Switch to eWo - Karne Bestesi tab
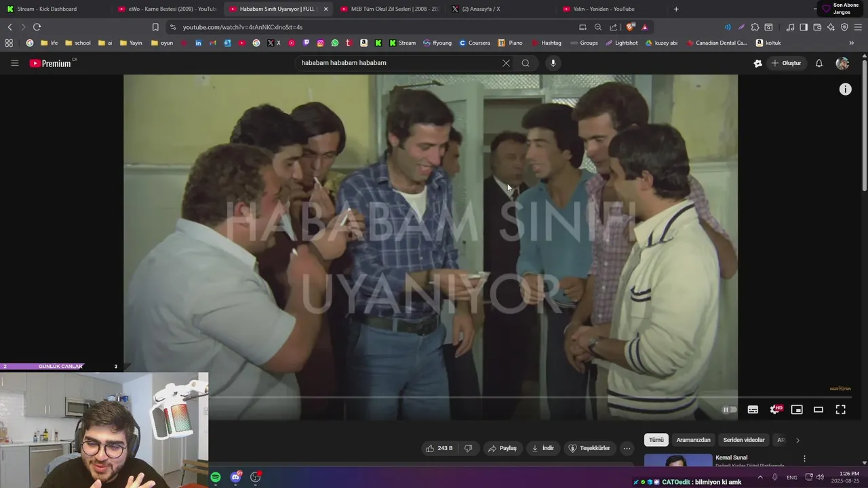 [166, 9]
